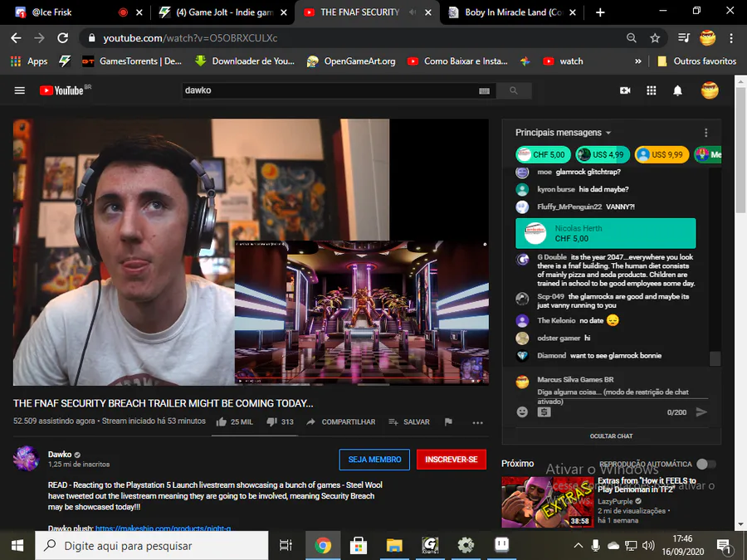This screenshot has width=747, height=560.
Task: Click the YouTube search magnifier button
Action: 514,90
